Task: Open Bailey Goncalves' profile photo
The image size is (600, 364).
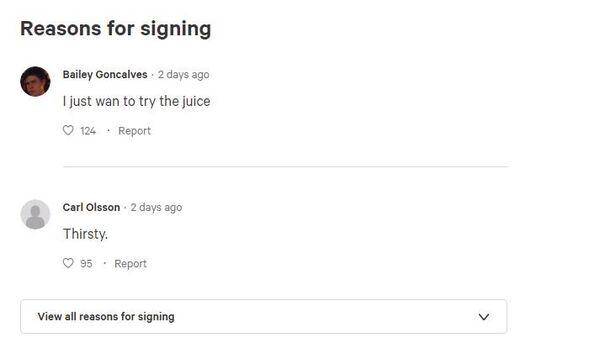Action: tap(35, 82)
